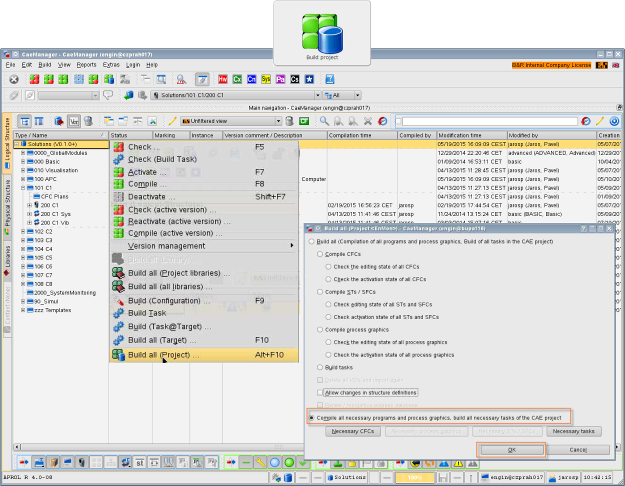Select Check the editing state of all CFCs
625x486 pixels.
[328, 267]
